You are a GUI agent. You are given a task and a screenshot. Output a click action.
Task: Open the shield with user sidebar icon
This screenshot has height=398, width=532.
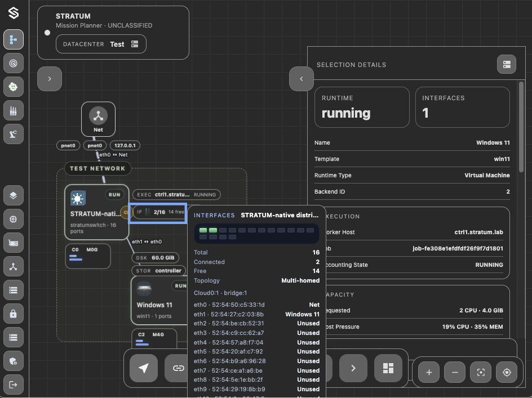[x=14, y=361]
